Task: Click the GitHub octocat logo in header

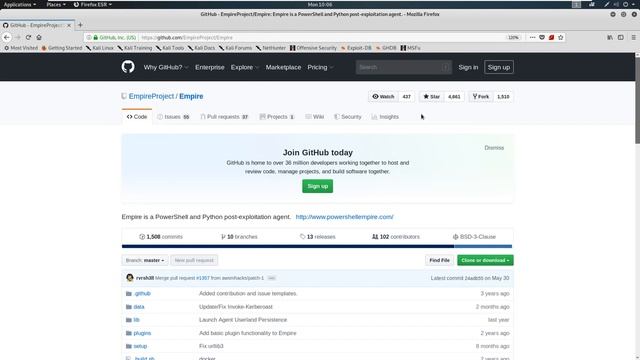Action: (128, 67)
